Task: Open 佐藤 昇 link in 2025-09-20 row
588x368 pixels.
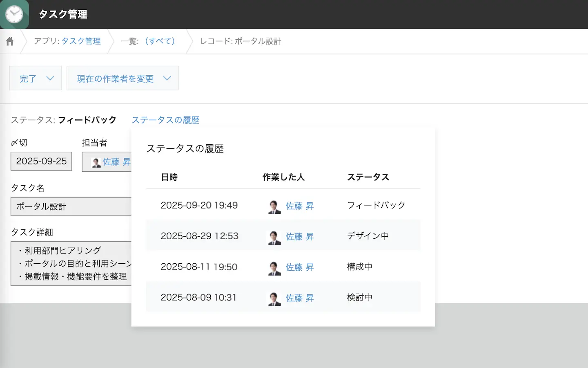Action: pos(299,206)
